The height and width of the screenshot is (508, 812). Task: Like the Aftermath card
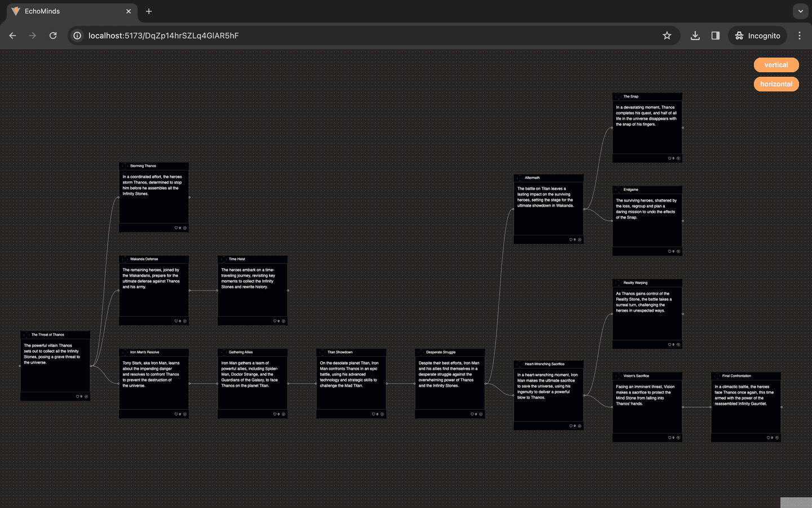pyautogui.click(x=571, y=240)
